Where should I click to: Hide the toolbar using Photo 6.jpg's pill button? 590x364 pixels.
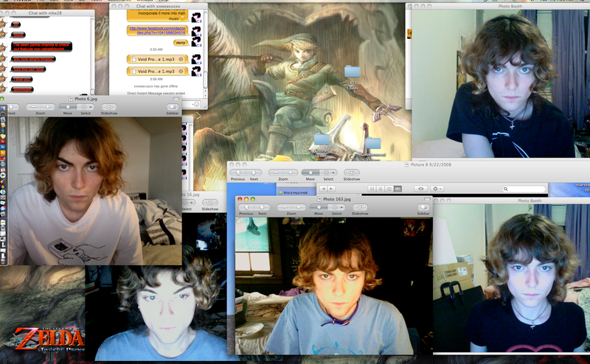click(176, 99)
